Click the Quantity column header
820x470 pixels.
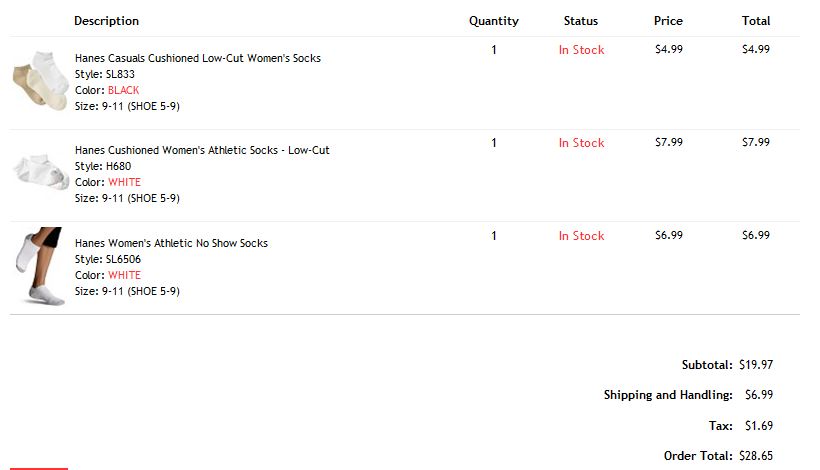[494, 21]
